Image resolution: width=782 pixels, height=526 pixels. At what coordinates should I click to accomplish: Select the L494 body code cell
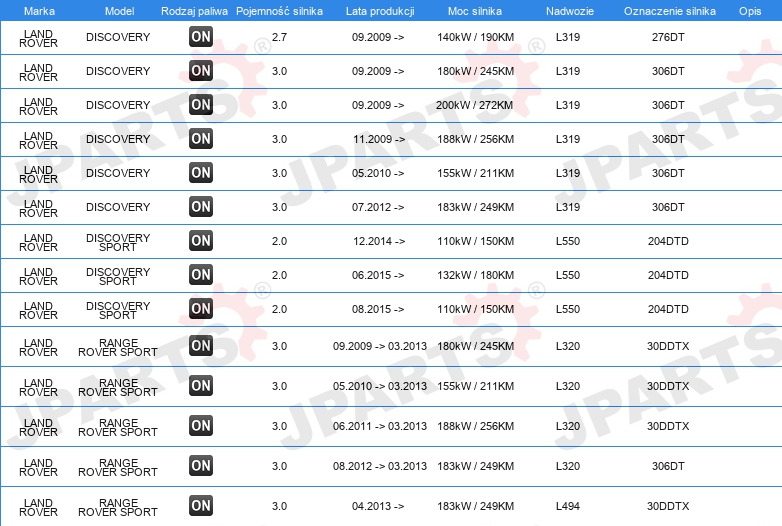tap(568, 506)
